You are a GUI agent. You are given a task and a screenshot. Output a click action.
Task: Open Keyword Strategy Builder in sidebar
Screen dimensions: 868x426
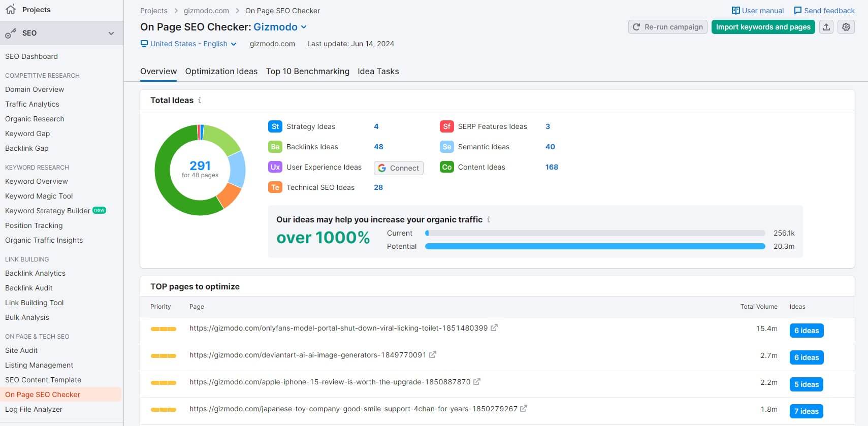point(48,211)
